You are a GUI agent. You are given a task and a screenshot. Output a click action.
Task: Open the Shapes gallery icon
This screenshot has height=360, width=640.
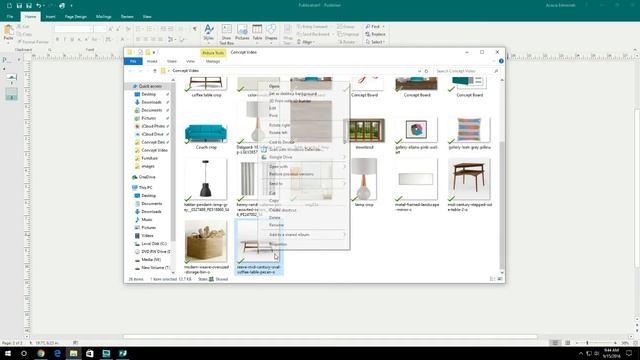271,32
